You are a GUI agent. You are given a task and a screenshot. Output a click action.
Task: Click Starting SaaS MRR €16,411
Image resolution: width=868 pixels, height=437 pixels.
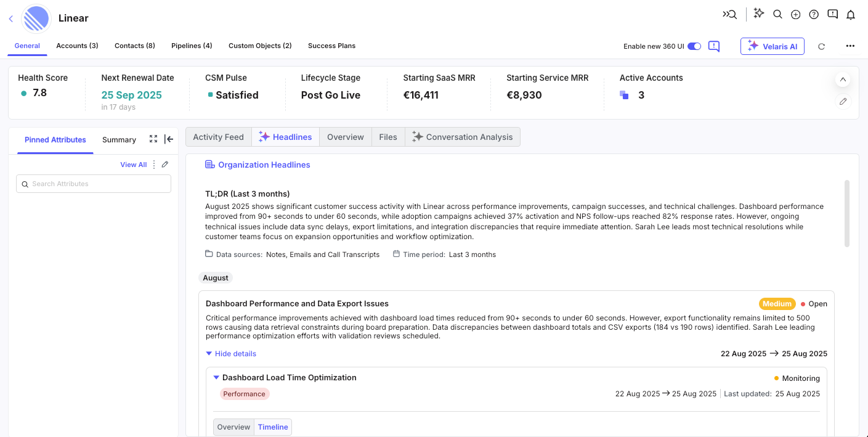point(421,95)
